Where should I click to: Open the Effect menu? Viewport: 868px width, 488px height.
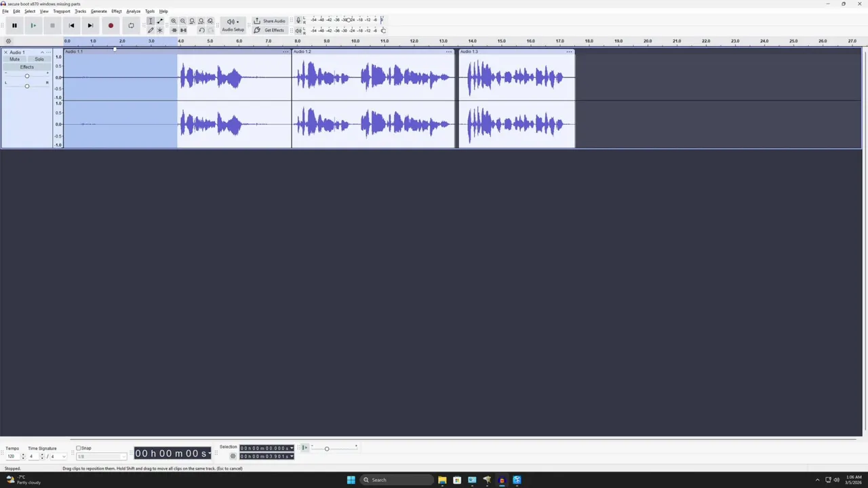(x=117, y=12)
